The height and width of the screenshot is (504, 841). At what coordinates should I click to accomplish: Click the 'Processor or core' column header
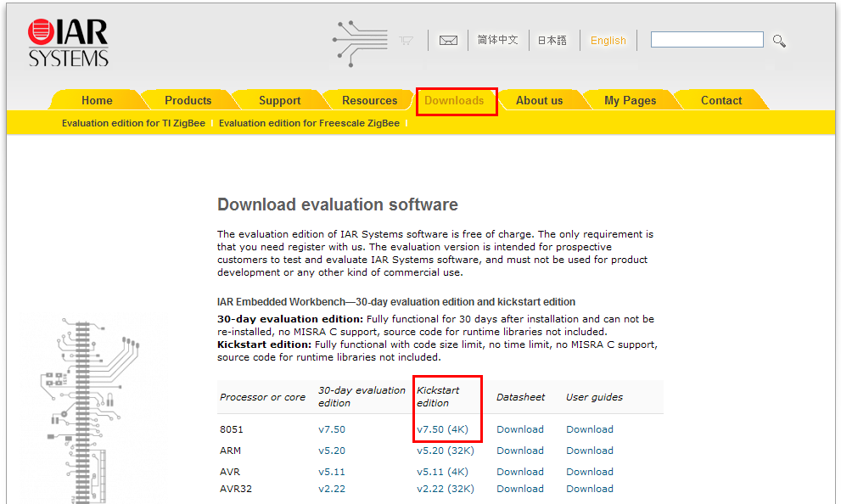point(262,397)
